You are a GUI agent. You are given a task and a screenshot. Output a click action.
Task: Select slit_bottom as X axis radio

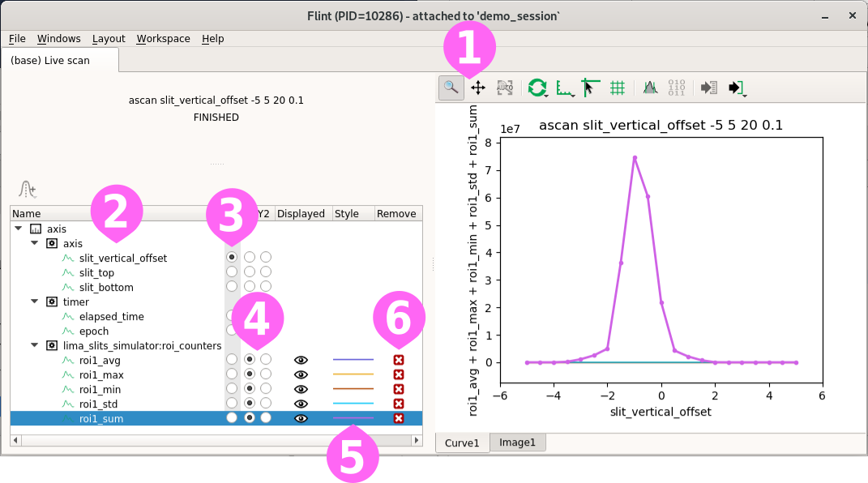(232, 286)
